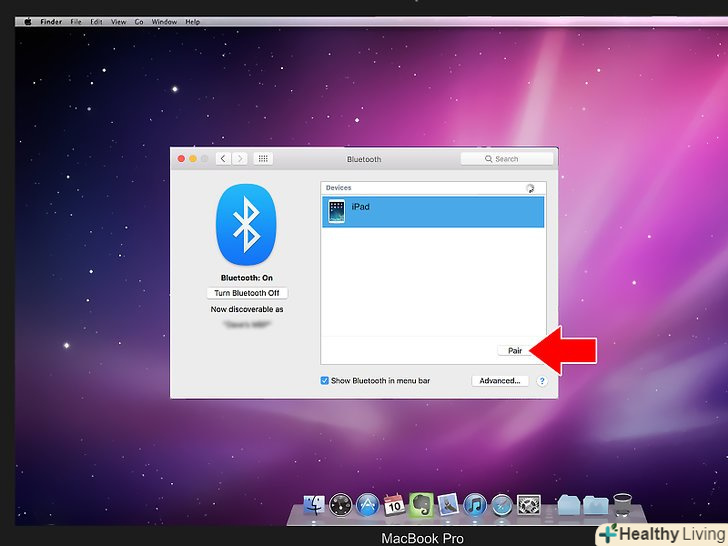Open the Help menu
This screenshot has width=728, height=546.
(x=193, y=22)
